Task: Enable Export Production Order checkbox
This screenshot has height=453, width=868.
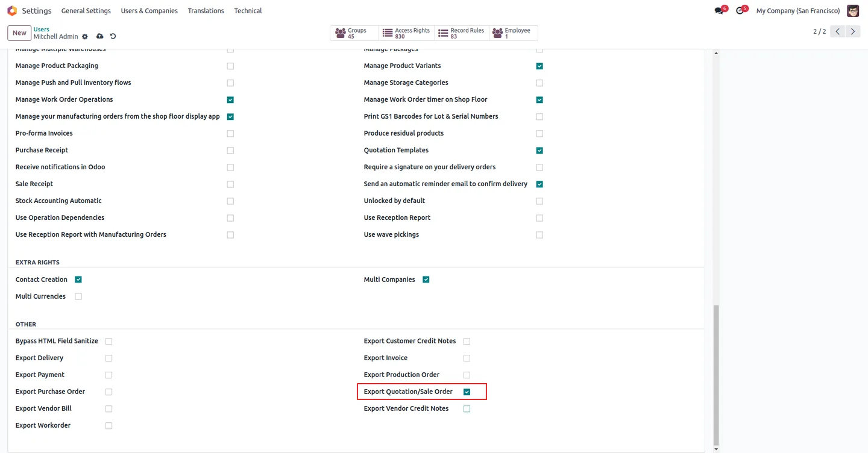Action: pyautogui.click(x=467, y=375)
